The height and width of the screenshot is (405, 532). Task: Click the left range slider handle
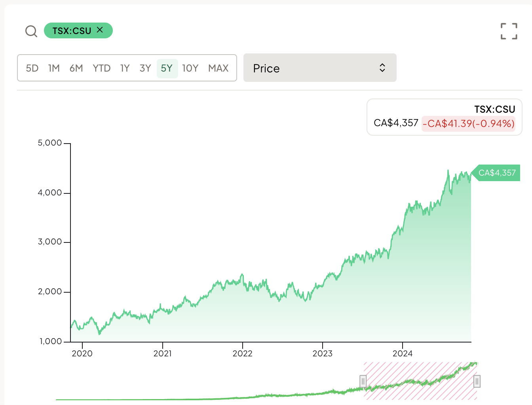(363, 381)
